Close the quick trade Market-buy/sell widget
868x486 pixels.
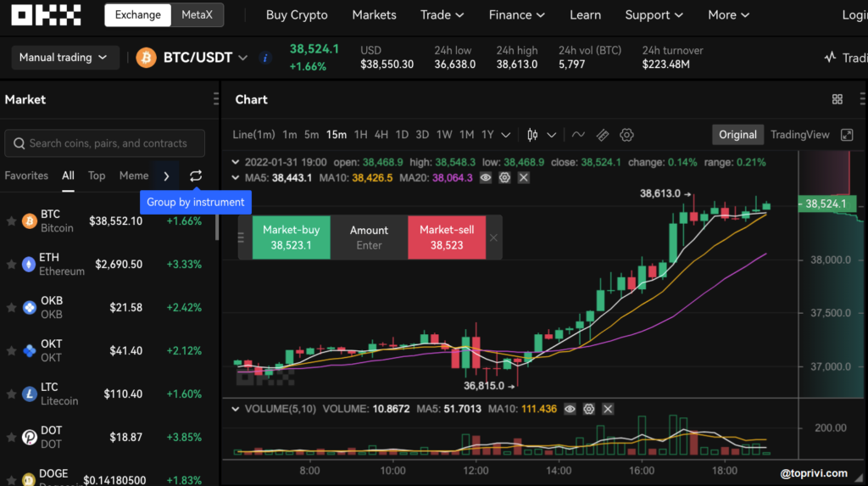click(x=493, y=237)
